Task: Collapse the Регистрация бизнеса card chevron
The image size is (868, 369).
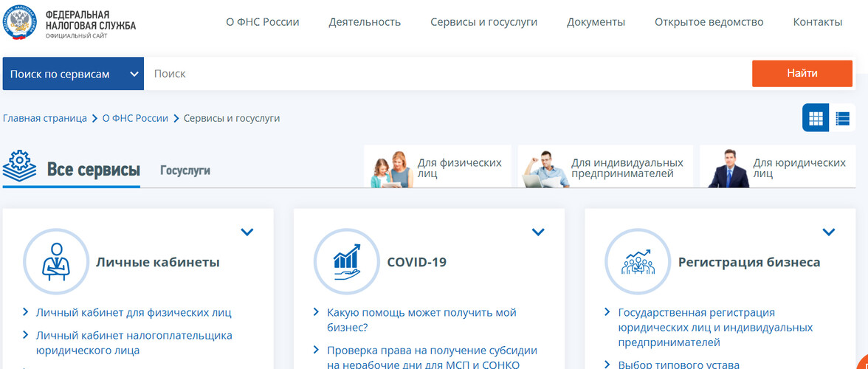Action: 829,232
